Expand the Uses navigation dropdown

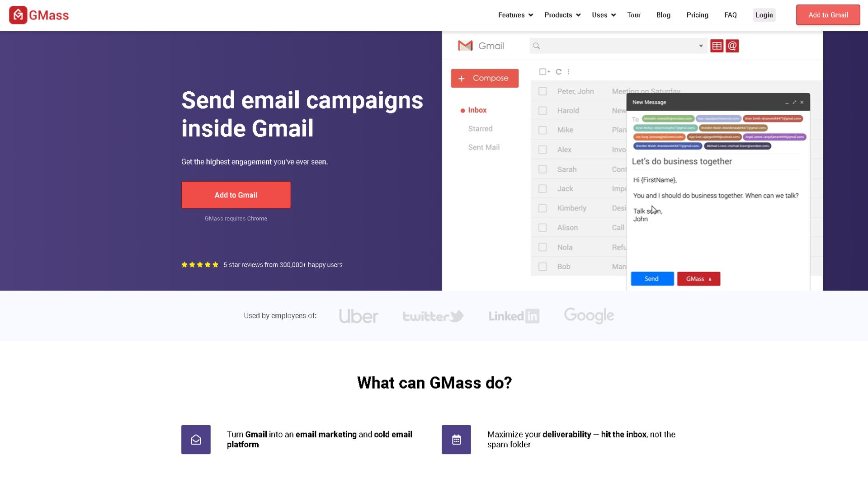[x=604, y=15]
